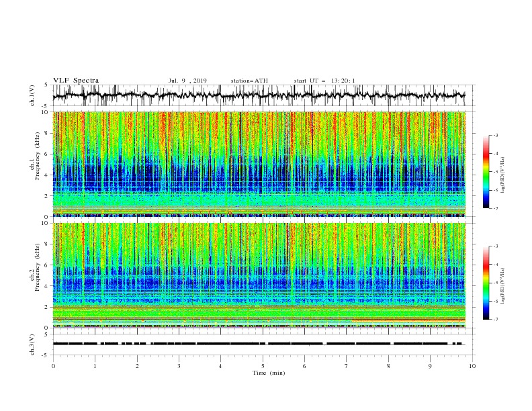Image resolution: width=532 pixels, height=411 pixels.
Task: Click the upper log(PSD) colorbar label
Action: click(502, 175)
